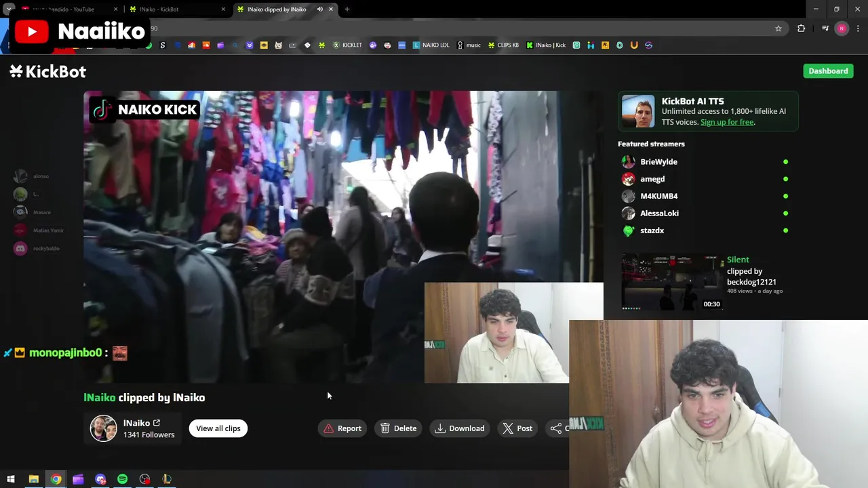Open File Explorer from taskbar
The image size is (868, 488).
coord(33,479)
